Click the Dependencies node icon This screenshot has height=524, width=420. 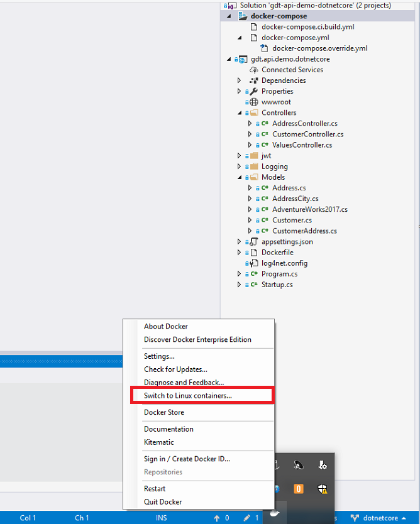point(254,80)
